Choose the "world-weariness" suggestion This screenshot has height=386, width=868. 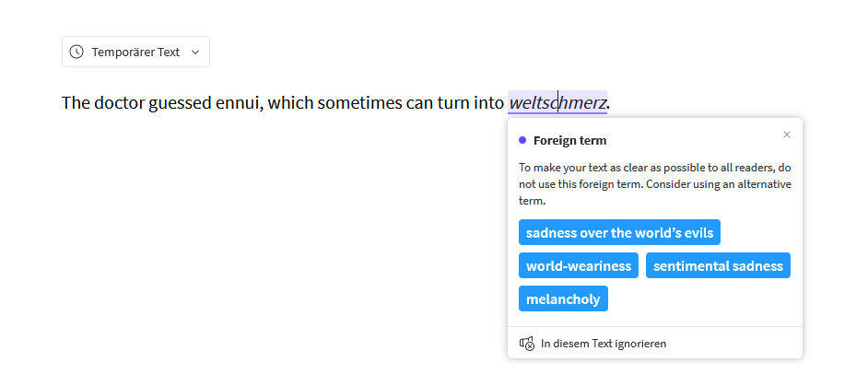point(579,265)
